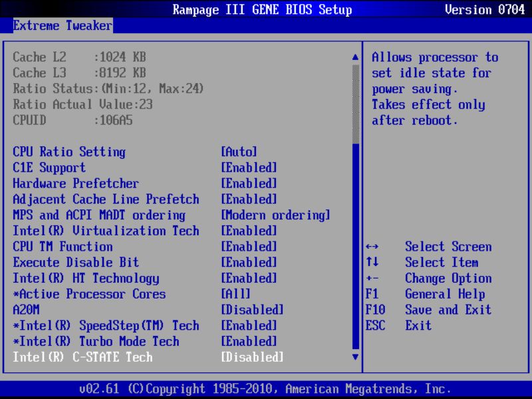Toggle the A20M [Disabled] value
Screen dimensions: 532x399
click(x=252, y=310)
